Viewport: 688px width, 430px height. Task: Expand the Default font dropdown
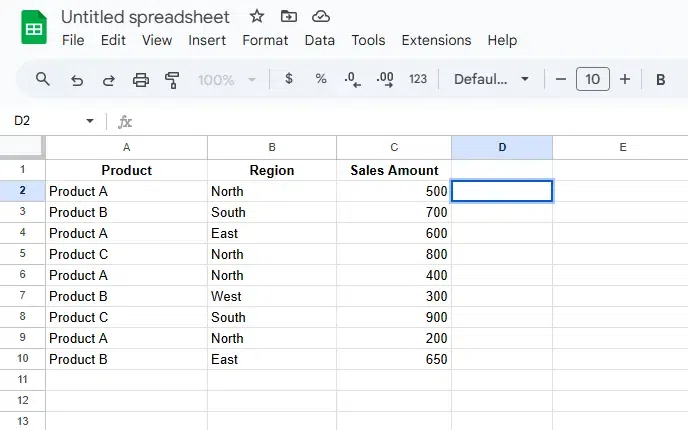click(491, 79)
